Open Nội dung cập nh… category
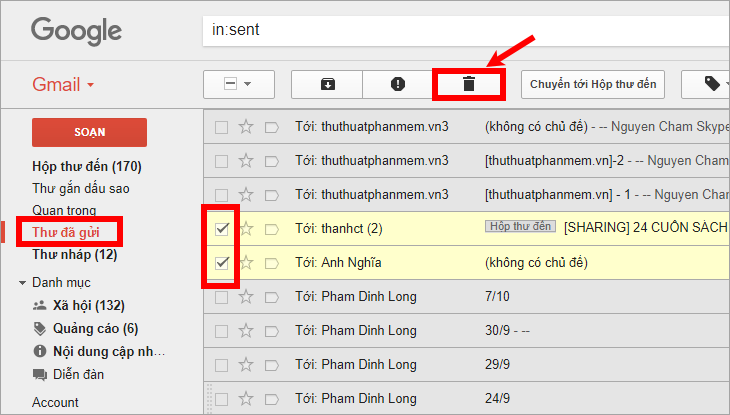 point(109,352)
